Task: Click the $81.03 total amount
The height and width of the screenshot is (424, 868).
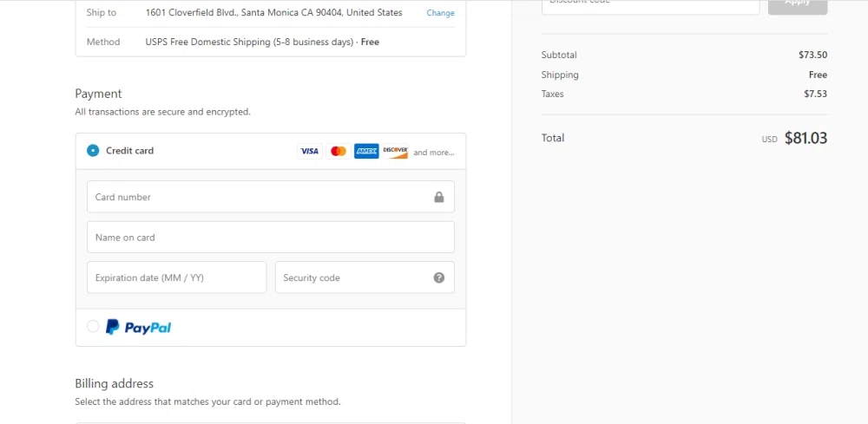Action: click(x=806, y=138)
